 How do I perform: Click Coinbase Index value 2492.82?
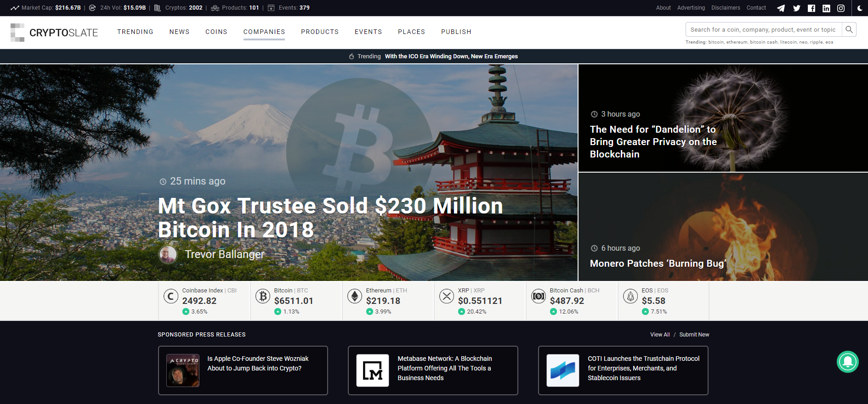click(x=199, y=301)
